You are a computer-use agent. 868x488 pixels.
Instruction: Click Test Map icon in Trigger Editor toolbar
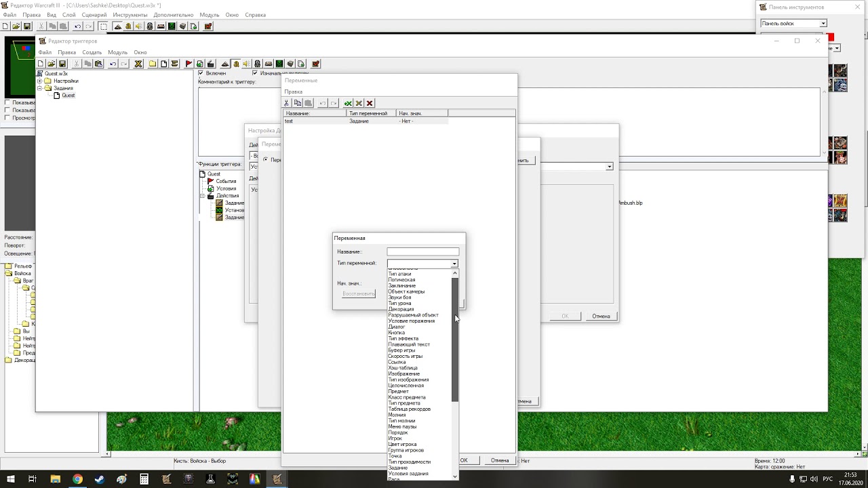pyautogui.click(x=316, y=64)
